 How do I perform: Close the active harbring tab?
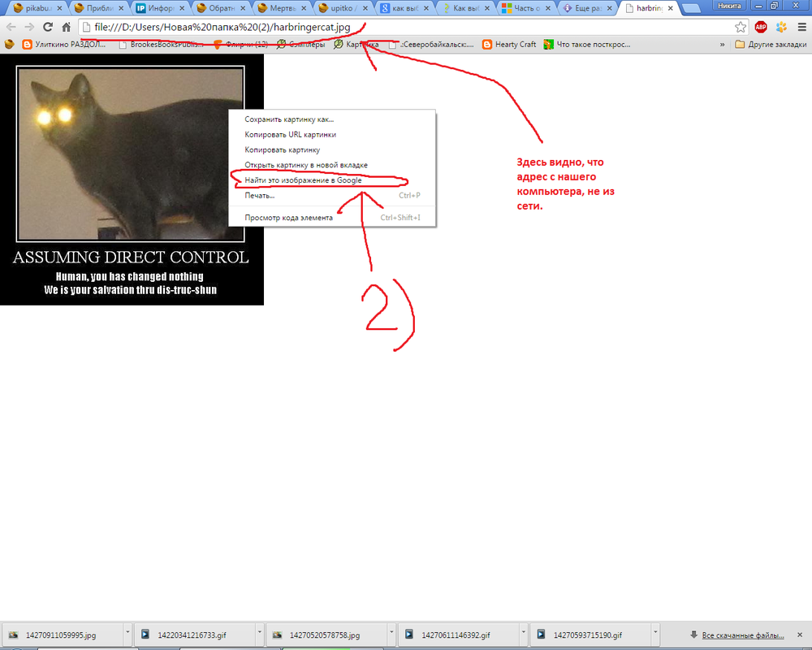click(671, 8)
